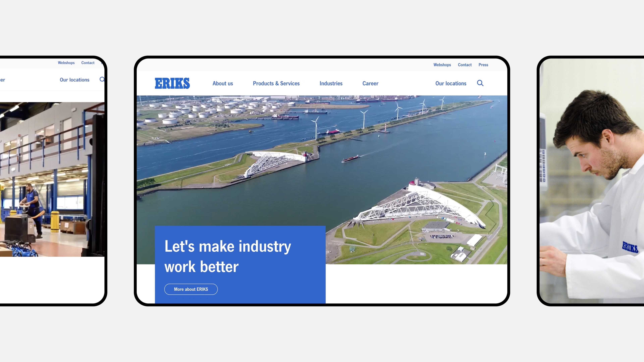Click Webshops in left tablet top bar
This screenshot has width=644, height=362.
[66, 63]
